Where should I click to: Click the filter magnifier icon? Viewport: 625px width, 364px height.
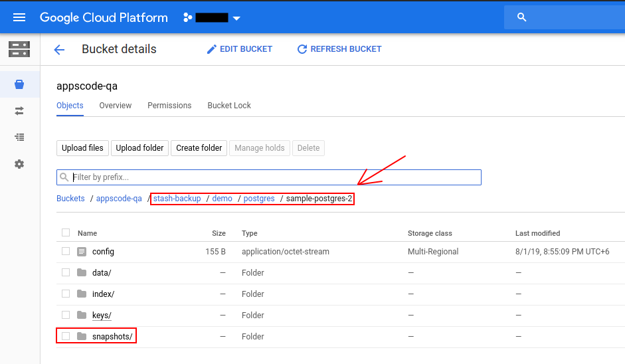coord(64,177)
